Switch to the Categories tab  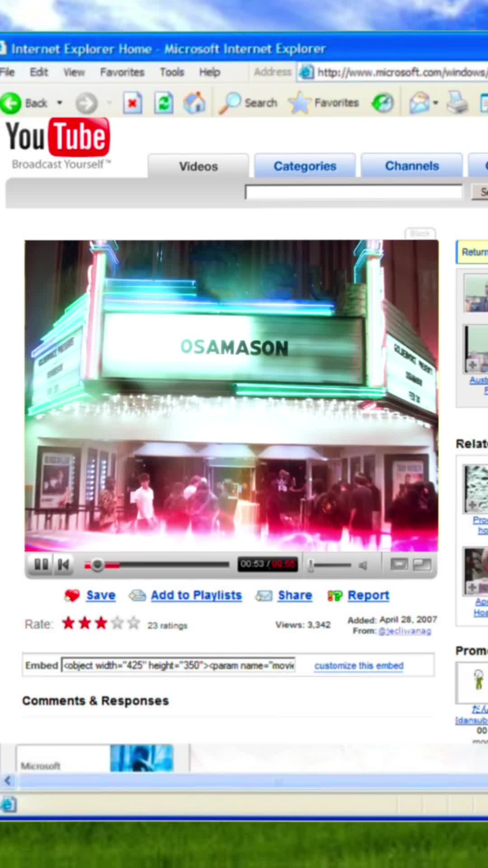[x=305, y=166]
